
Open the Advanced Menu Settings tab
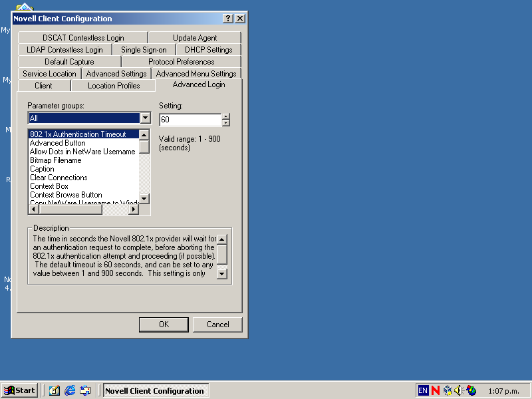pyautogui.click(x=196, y=74)
